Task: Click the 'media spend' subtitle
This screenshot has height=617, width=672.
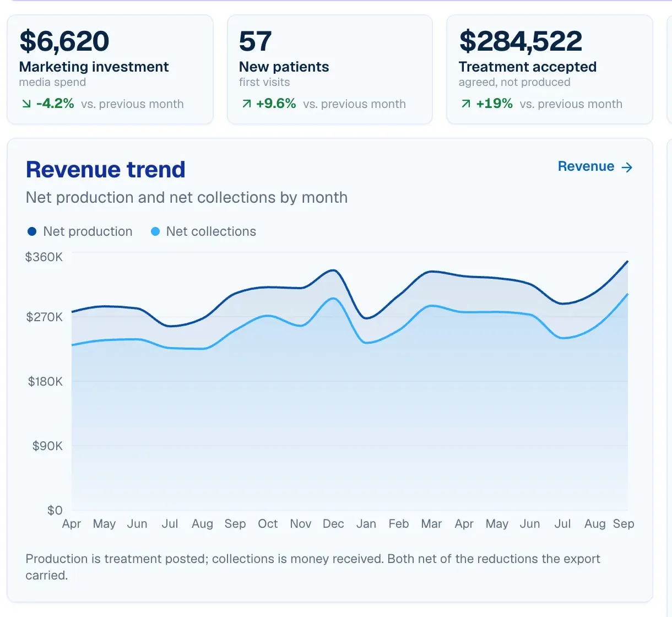Action: (52, 82)
